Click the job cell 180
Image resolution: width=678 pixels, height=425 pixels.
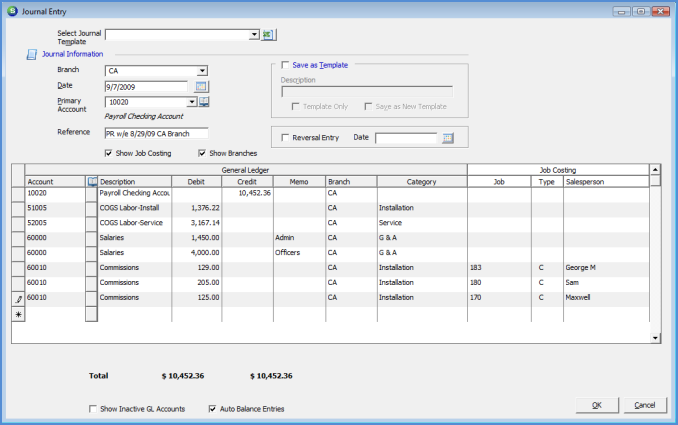point(499,282)
